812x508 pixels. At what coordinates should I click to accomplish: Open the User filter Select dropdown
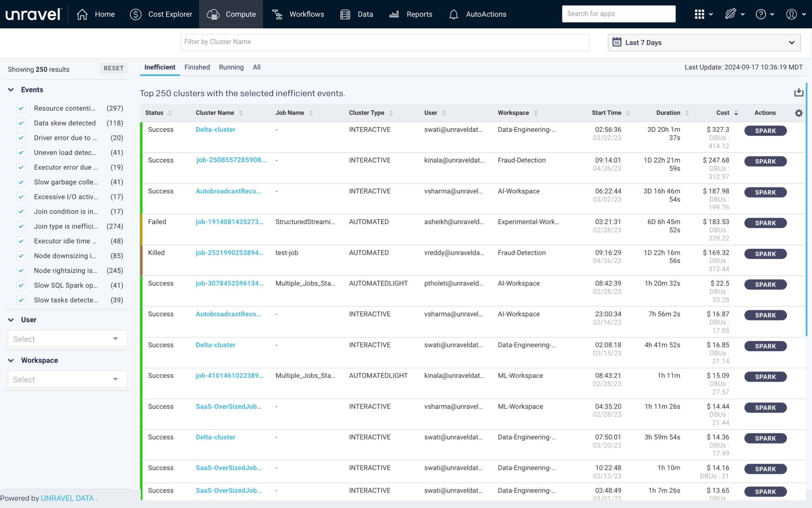(x=67, y=339)
